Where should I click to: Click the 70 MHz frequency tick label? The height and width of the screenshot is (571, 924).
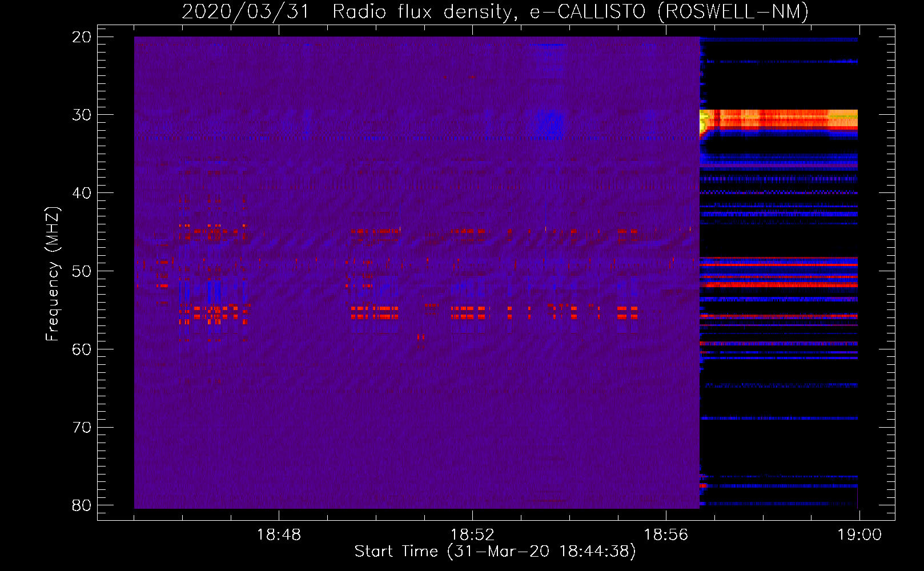(x=82, y=428)
